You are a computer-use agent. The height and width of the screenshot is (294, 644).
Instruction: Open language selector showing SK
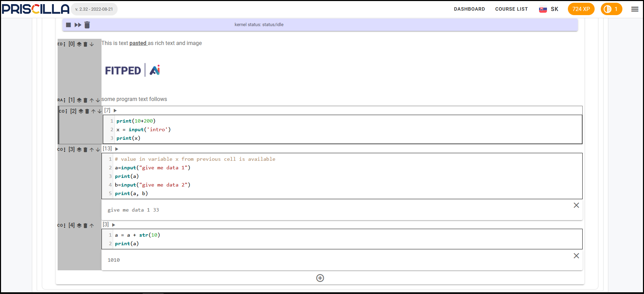[x=549, y=9]
